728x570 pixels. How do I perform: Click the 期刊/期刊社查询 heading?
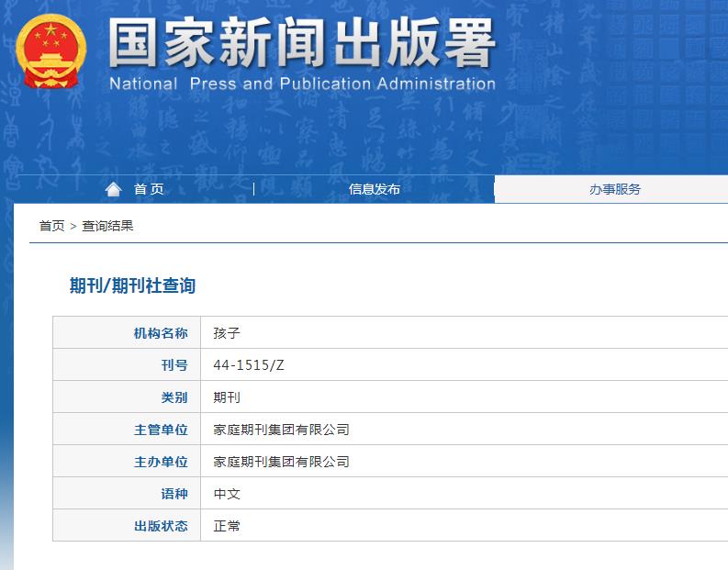pos(133,285)
